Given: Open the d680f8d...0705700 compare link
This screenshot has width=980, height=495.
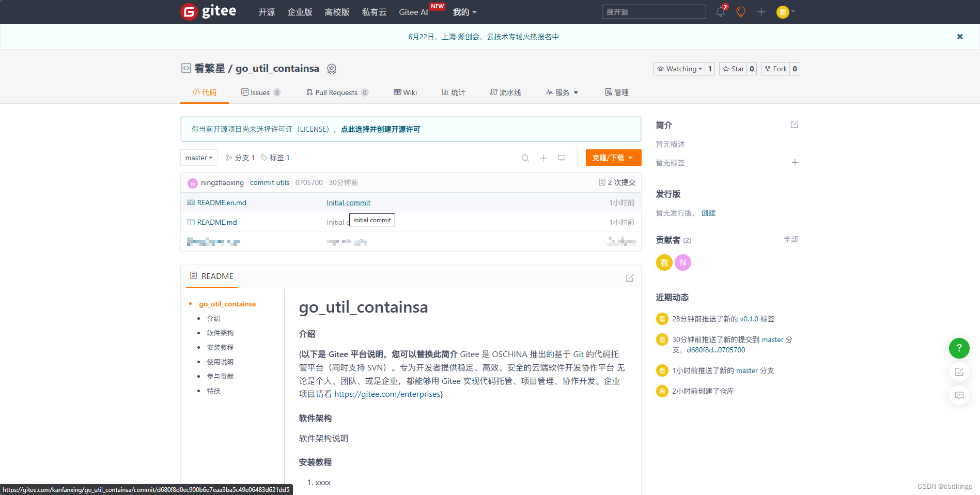Looking at the screenshot, I should coord(716,350).
